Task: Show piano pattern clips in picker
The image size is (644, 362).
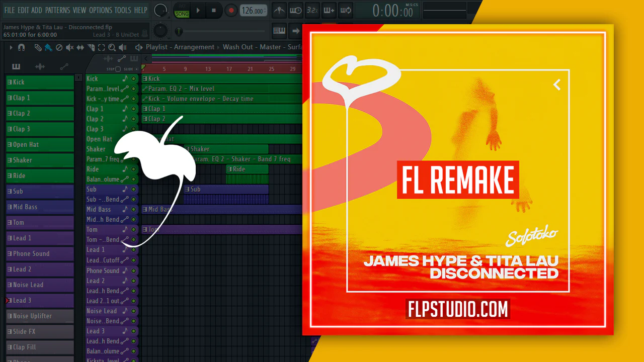Action: click(16, 66)
